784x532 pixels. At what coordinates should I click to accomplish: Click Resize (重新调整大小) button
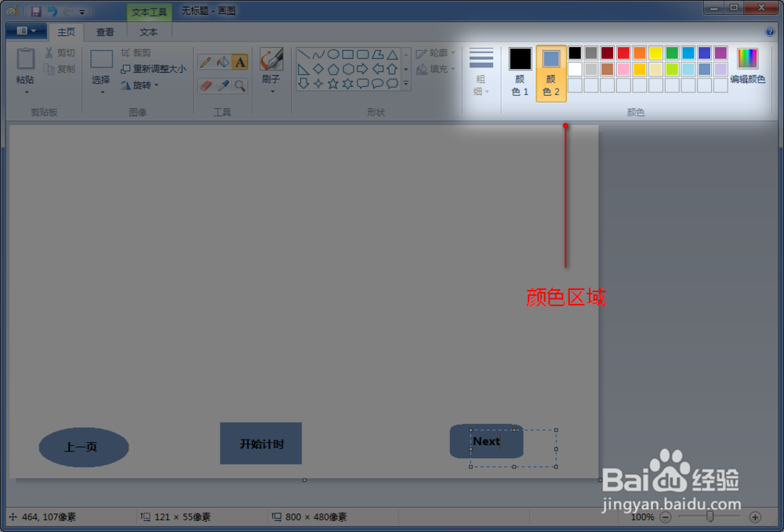tap(154, 69)
